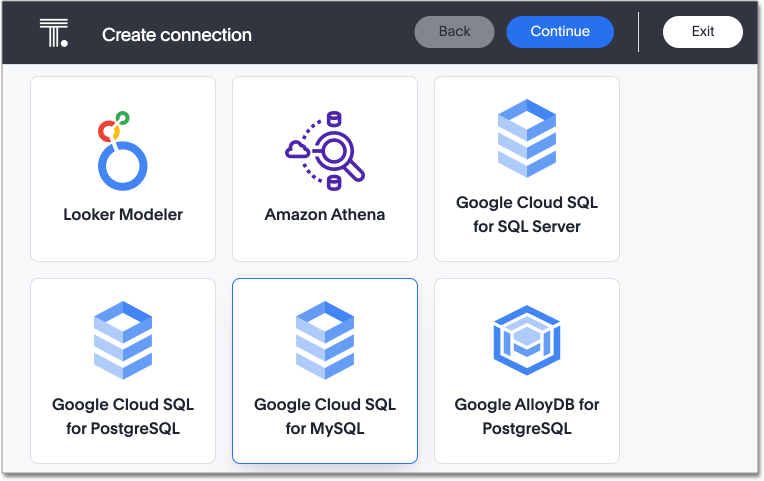Click the "Google AlloyDB for PostgreSQL" label
The height and width of the screenshot is (481, 764).
click(x=527, y=417)
